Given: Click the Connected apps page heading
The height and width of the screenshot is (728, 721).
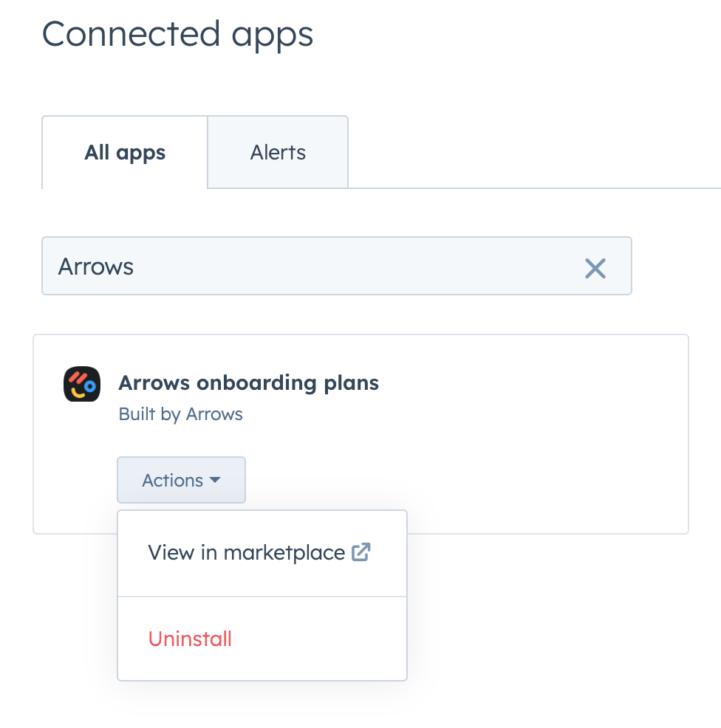Looking at the screenshot, I should (177, 35).
